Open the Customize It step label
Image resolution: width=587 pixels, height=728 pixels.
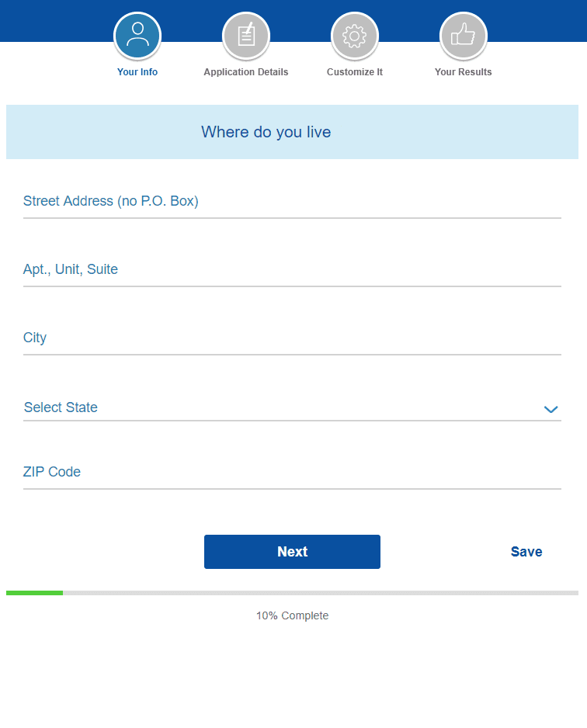(355, 72)
